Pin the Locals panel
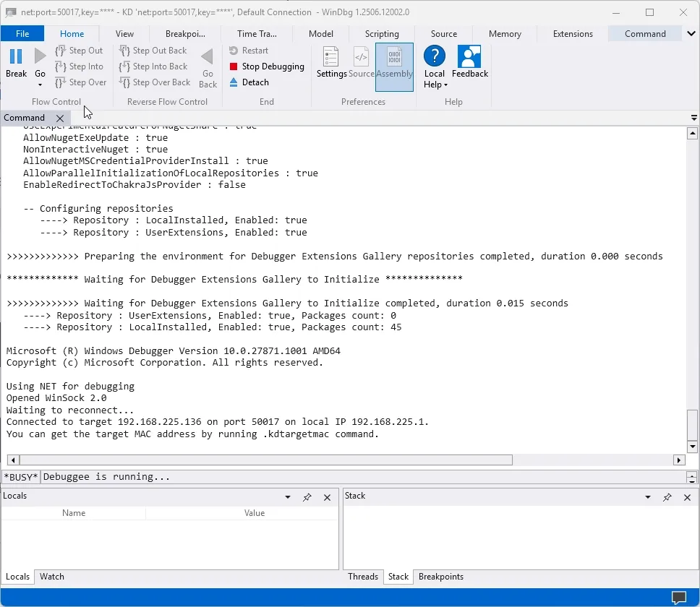 point(307,497)
